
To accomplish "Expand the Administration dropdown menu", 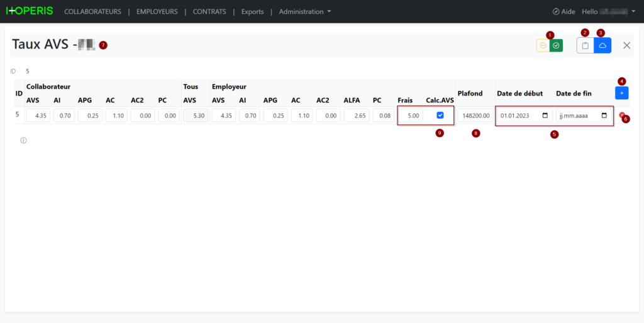I will click(x=305, y=11).
